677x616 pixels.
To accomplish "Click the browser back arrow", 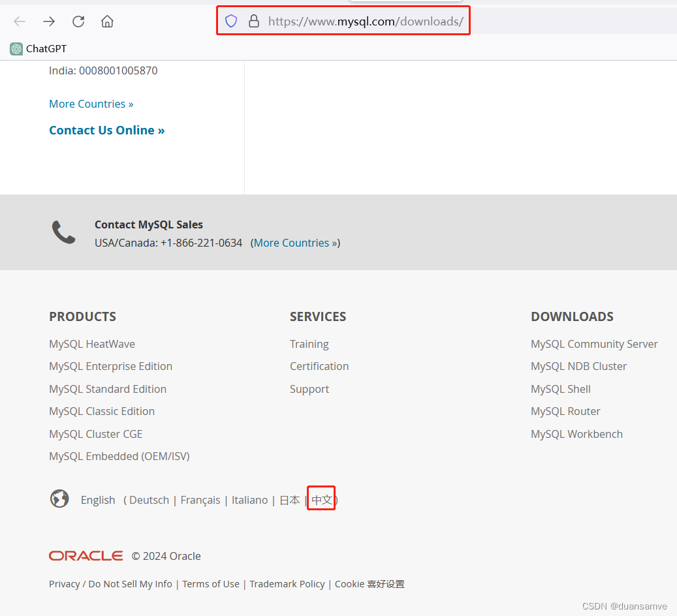I will [20, 21].
